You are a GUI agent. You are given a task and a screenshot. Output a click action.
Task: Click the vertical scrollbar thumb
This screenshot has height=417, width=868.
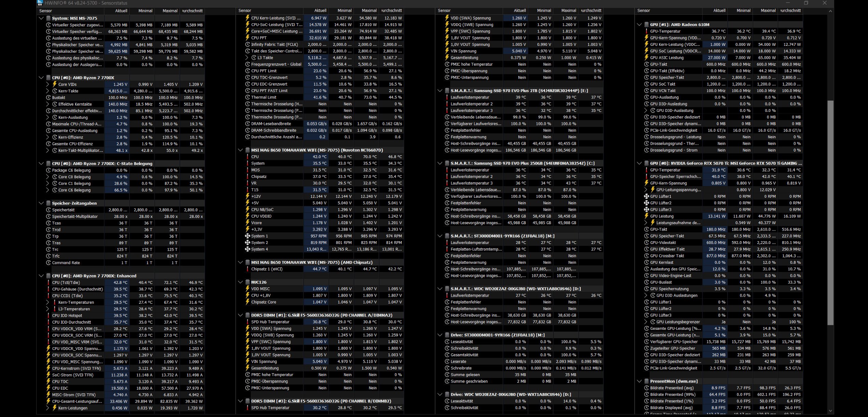(830, 213)
